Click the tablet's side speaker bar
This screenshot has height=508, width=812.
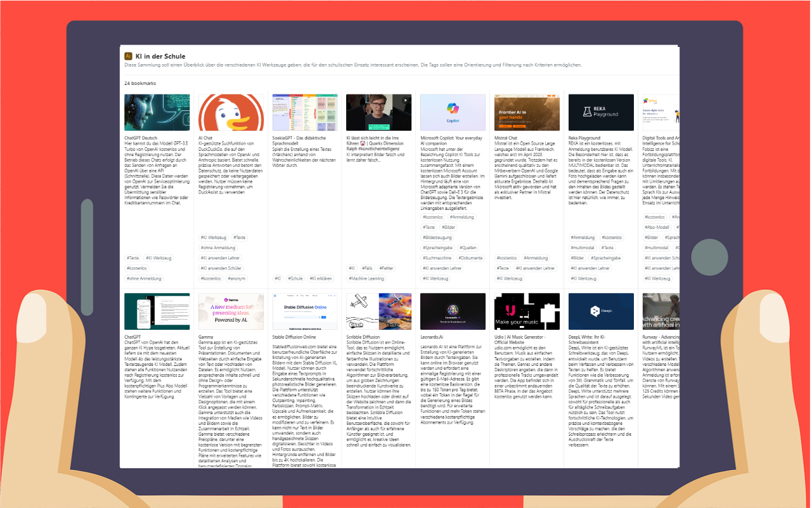(87, 257)
